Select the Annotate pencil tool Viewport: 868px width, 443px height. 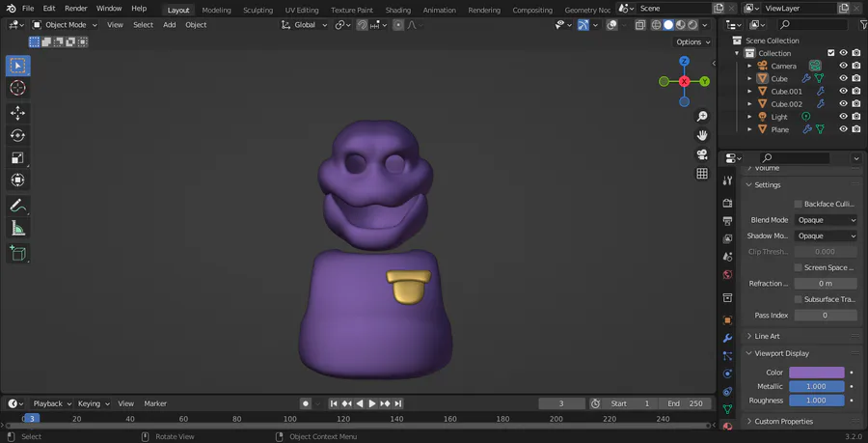tap(17, 206)
